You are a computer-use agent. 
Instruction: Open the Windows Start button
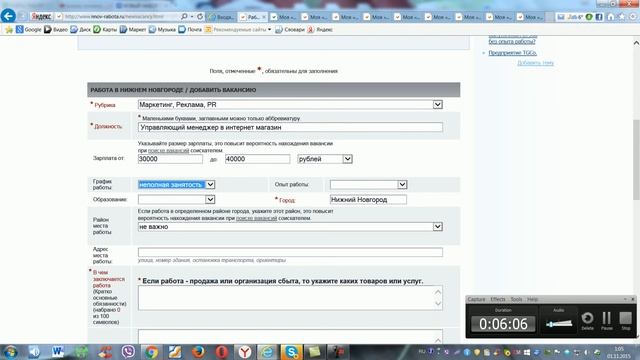point(10,352)
